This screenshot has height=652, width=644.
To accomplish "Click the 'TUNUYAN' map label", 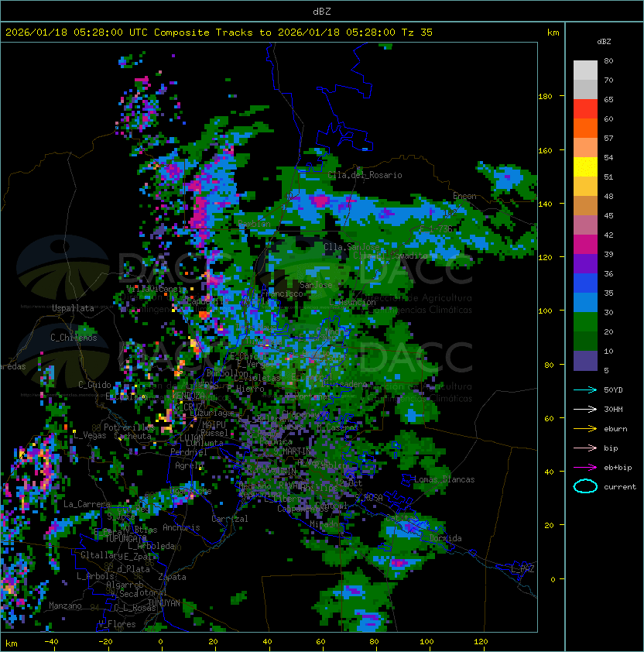I will (164, 603).
